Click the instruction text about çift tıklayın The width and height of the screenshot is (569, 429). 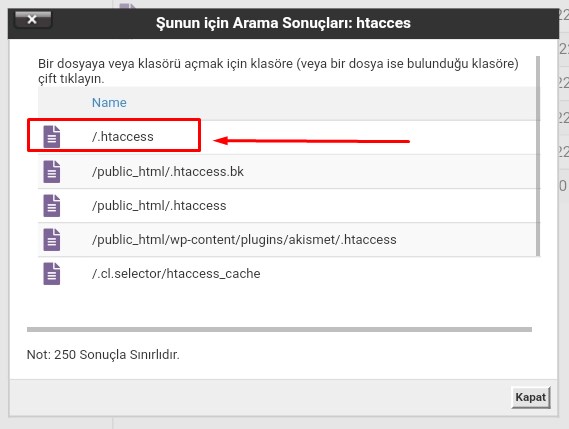pyautogui.click(x=278, y=71)
